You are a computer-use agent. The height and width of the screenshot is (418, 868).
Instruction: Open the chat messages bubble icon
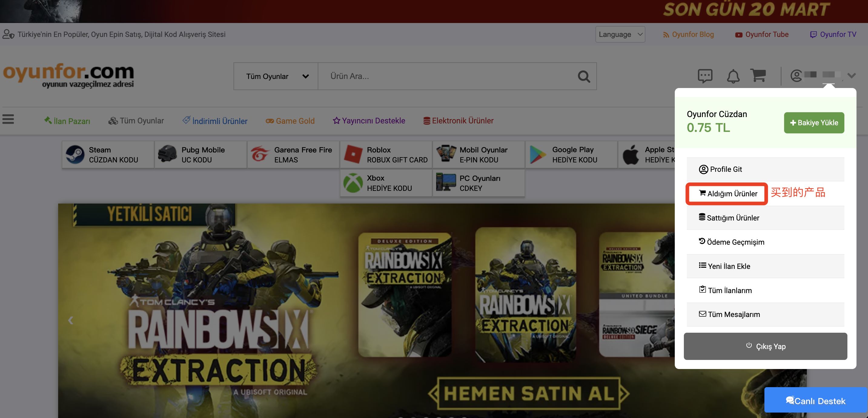pos(705,76)
